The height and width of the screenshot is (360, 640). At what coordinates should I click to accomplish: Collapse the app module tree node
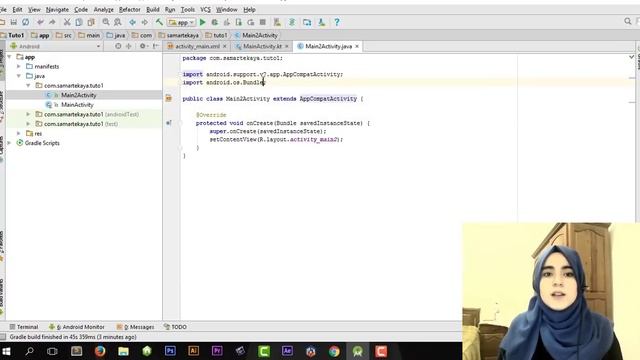click(9, 57)
